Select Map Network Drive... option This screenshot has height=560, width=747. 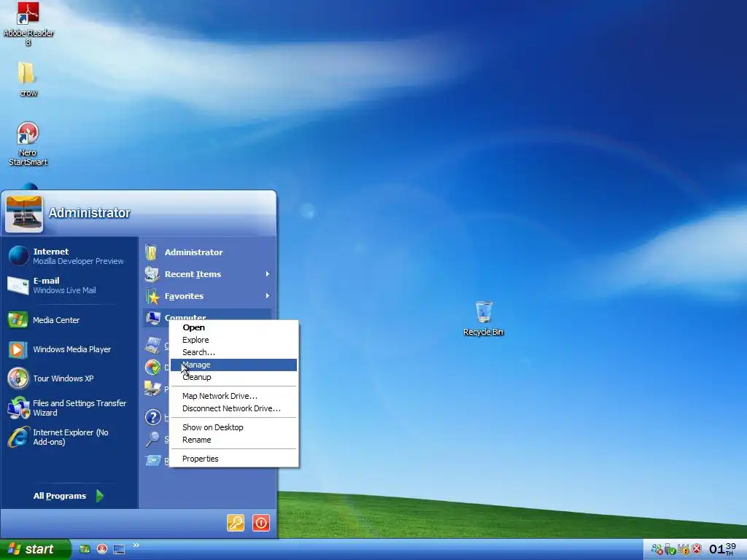pyautogui.click(x=234, y=396)
